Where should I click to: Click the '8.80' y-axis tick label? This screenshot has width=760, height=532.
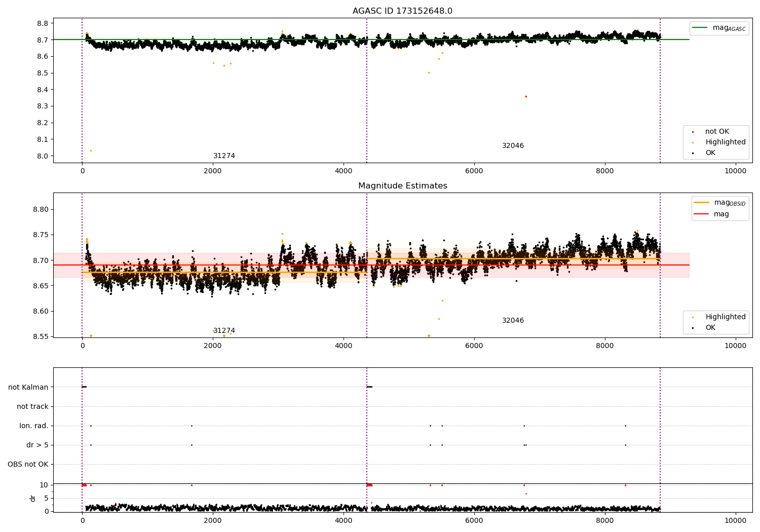pos(41,210)
